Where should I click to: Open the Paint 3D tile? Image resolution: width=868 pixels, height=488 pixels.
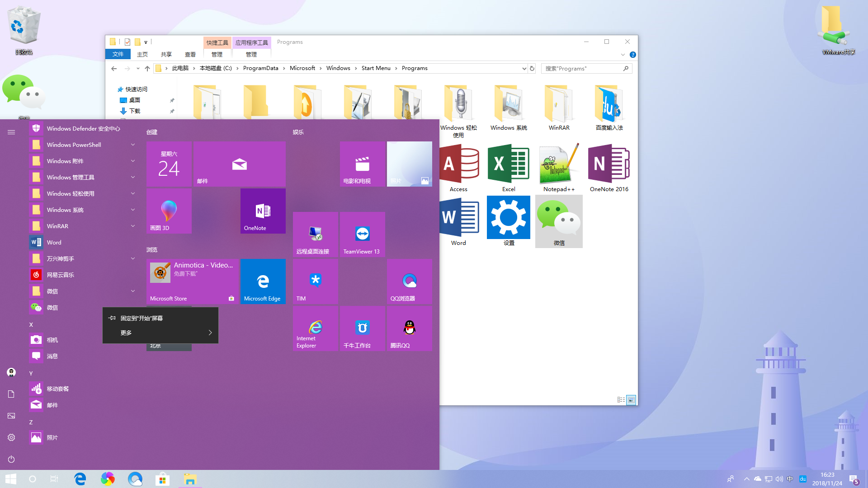tap(169, 211)
